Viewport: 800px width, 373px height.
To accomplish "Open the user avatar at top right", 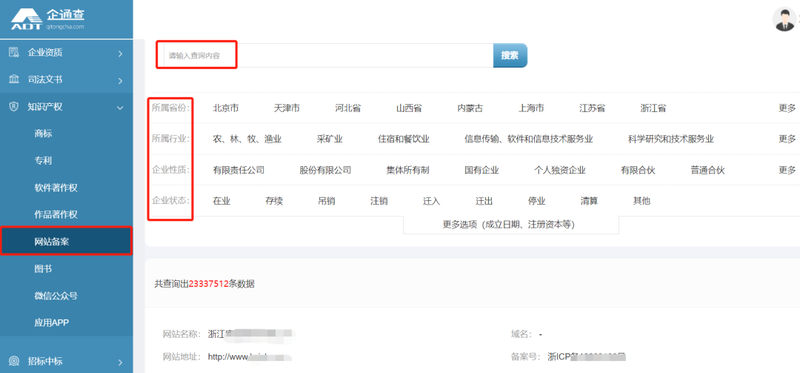I will tap(785, 19).
